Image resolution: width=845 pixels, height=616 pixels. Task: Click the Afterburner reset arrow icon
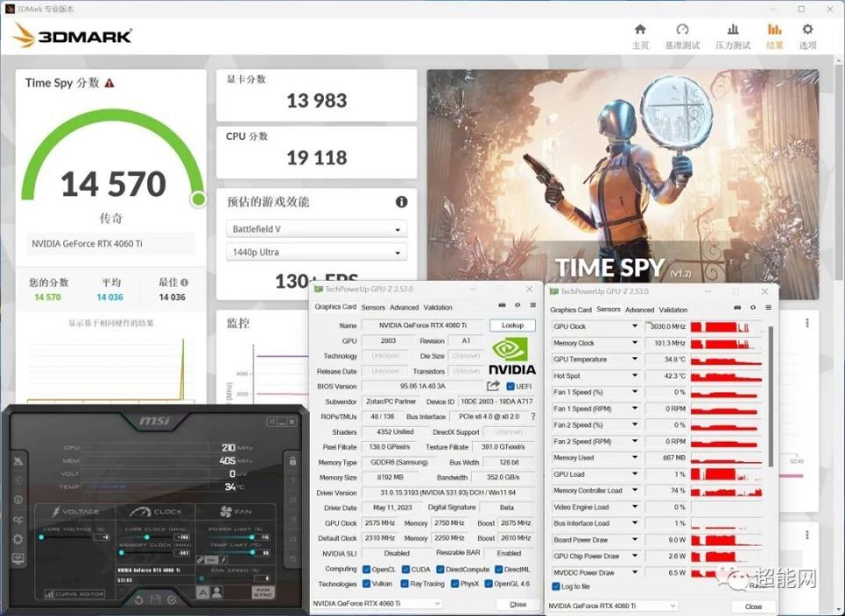tap(138, 599)
